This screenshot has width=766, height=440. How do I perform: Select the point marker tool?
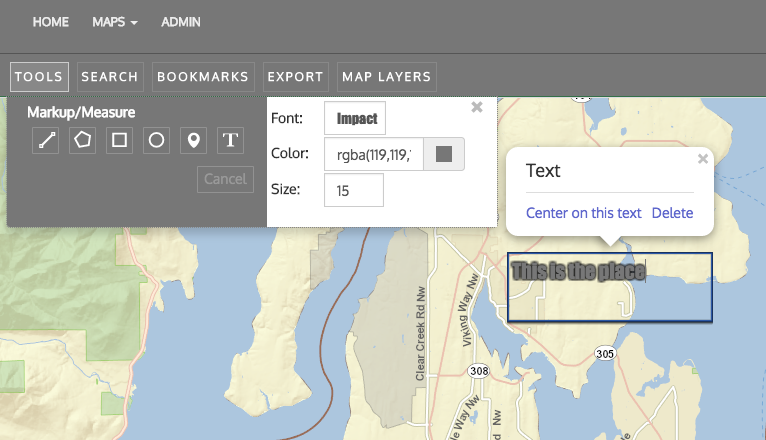(x=193, y=140)
